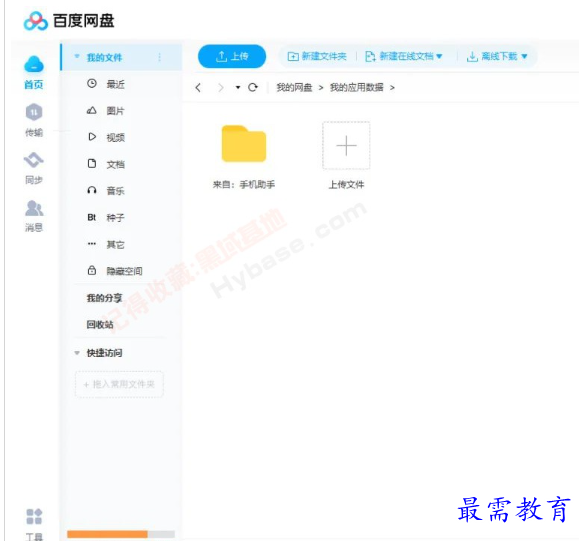Image resolution: width=579 pixels, height=541 pixels.
Task: Open navigation history dropdown arrow
Action: coord(238,88)
